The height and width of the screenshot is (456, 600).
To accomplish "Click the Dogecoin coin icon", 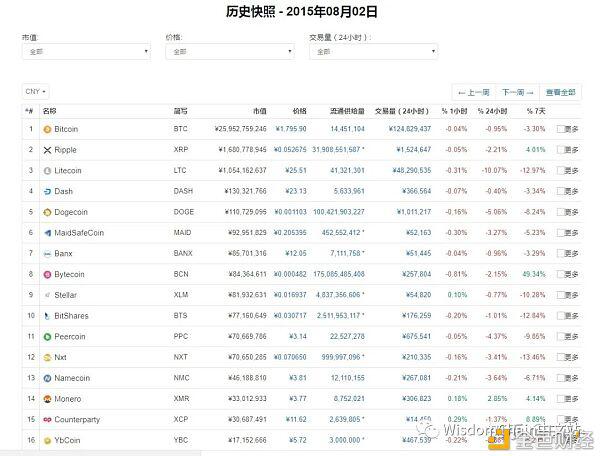I will pyautogui.click(x=47, y=212).
